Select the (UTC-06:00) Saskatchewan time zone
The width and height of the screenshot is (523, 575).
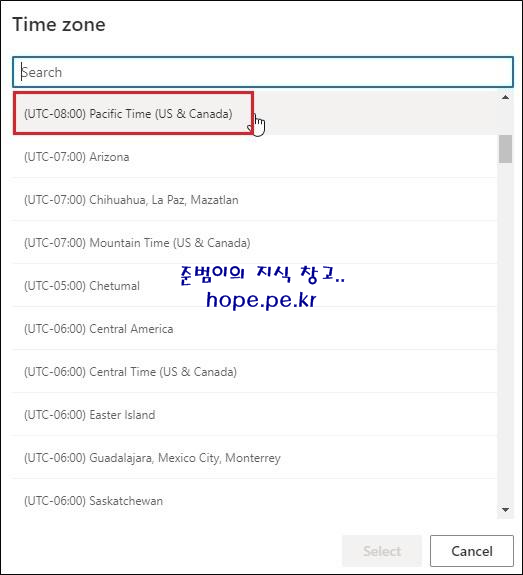(255, 500)
